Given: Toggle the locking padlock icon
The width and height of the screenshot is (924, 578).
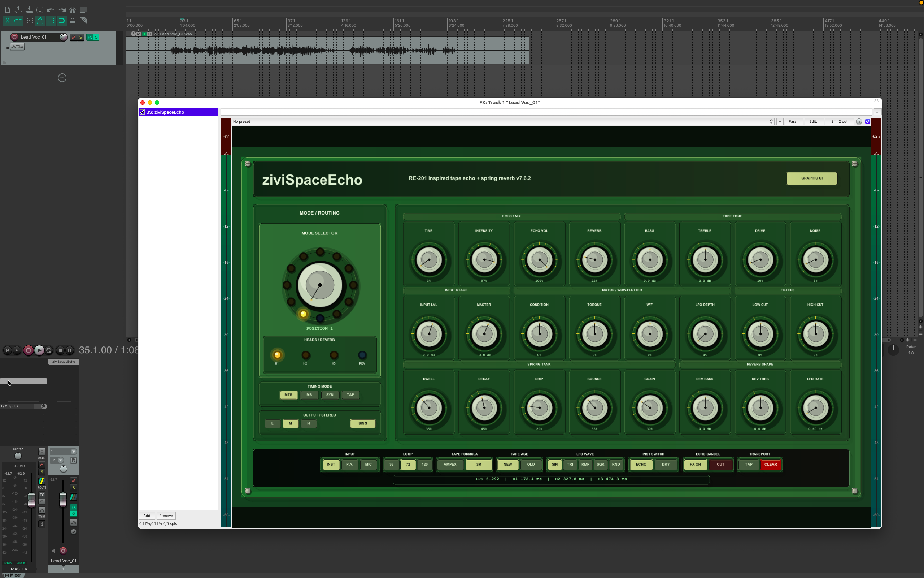Looking at the screenshot, I should pyautogui.click(x=73, y=21).
